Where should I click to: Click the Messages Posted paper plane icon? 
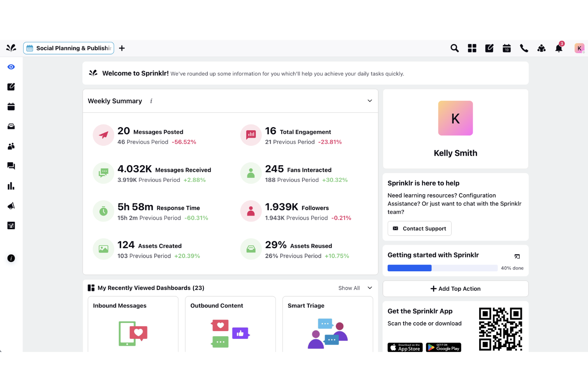point(103,135)
